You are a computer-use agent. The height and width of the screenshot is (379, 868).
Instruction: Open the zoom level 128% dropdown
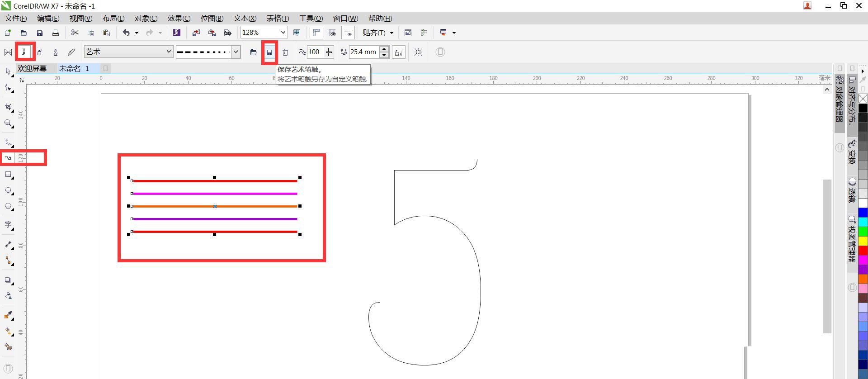click(x=283, y=33)
